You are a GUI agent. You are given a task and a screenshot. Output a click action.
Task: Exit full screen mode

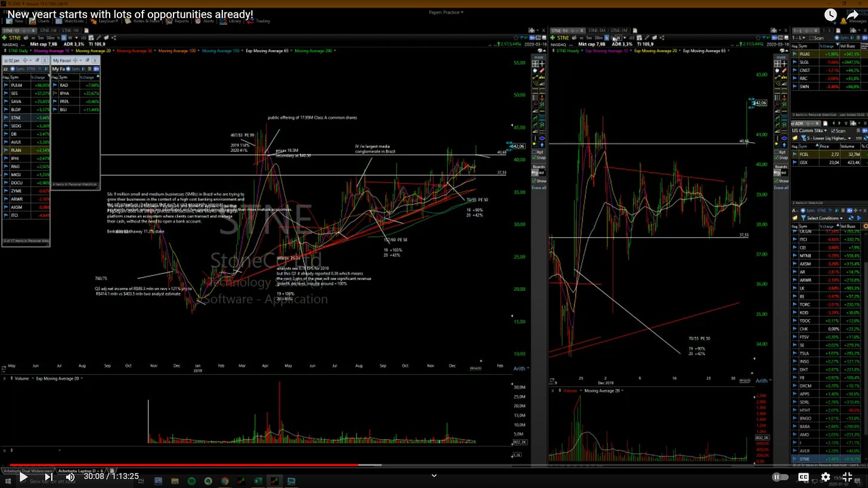pyautogui.click(x=848, y=477)
